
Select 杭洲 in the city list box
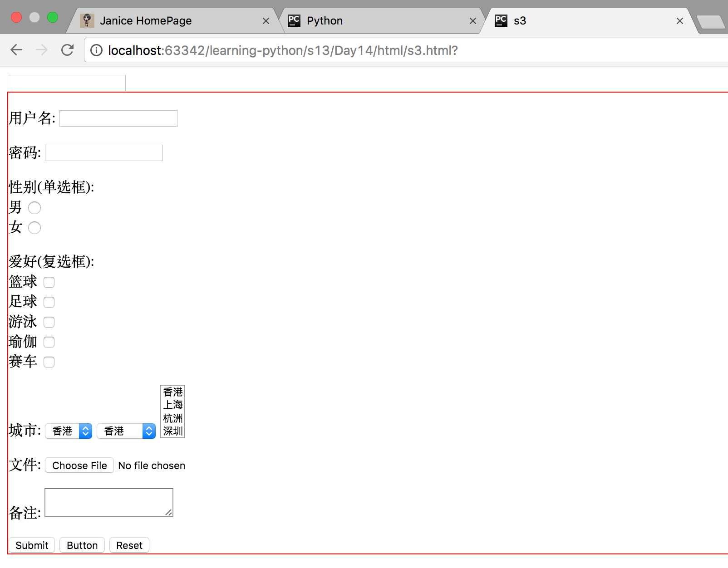pos(172,418)
